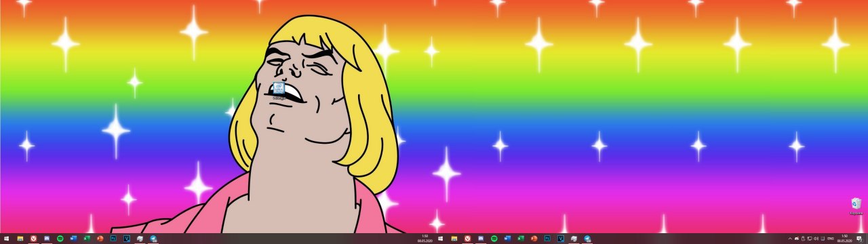Open Spotify on left monitor taskbar

coord(60,239)
